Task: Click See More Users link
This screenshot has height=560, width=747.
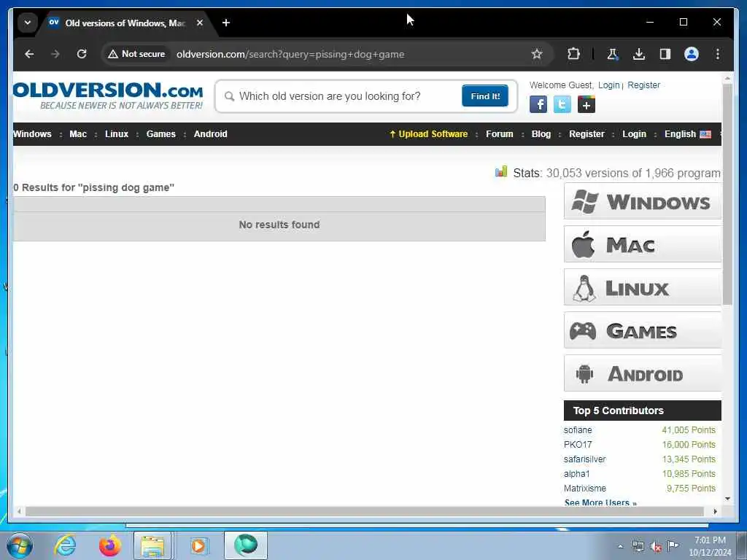Action: tap(600, 502)
